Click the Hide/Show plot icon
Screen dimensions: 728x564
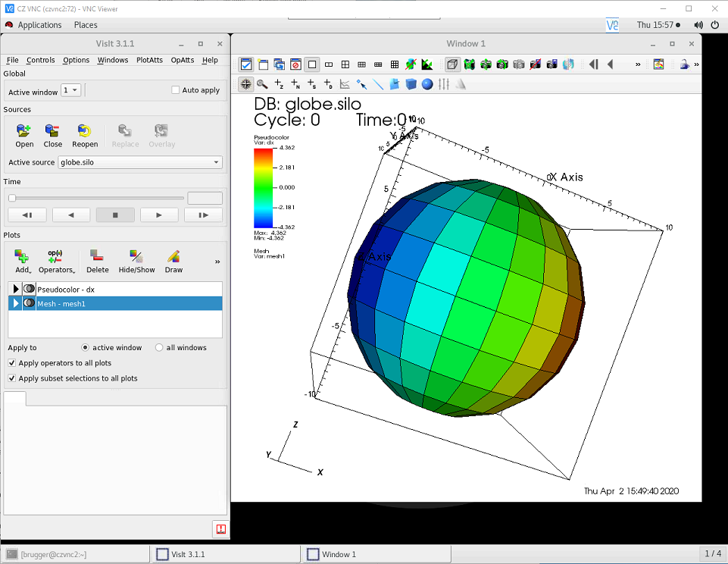136,256
